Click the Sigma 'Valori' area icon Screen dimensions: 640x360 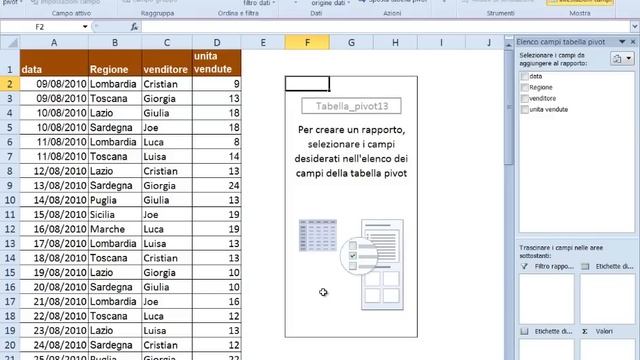point(585,331)
